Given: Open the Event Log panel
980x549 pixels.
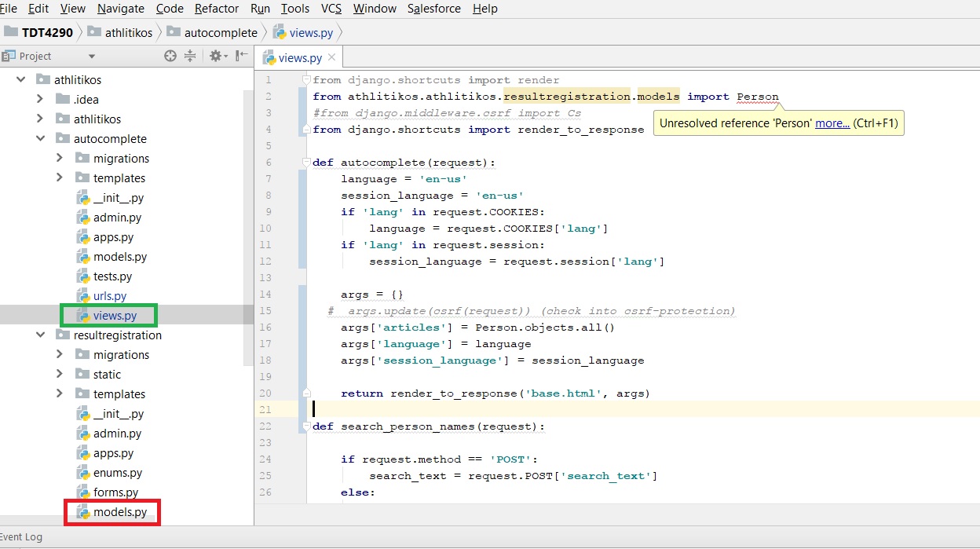Looking at the screenshot, I should (21, 537).
